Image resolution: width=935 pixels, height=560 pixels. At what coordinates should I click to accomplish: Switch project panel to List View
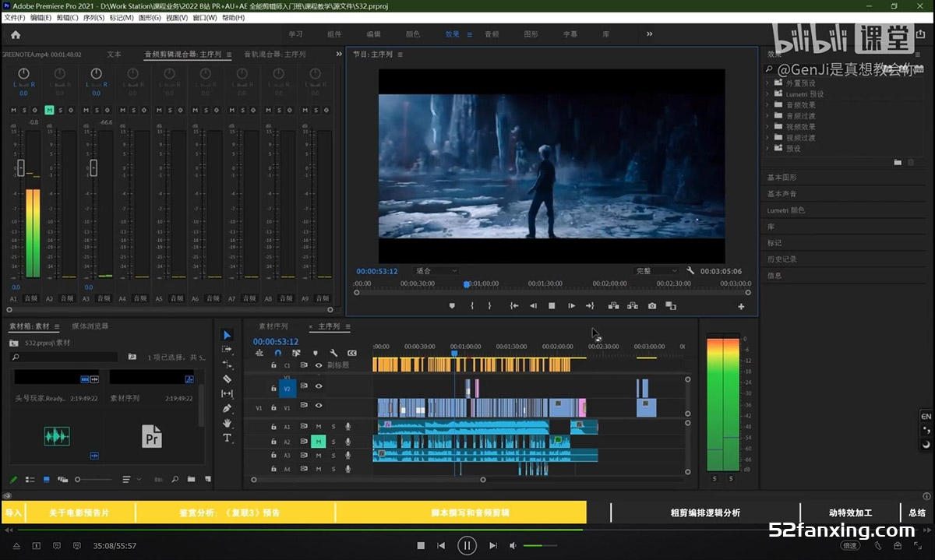(30, 479)
